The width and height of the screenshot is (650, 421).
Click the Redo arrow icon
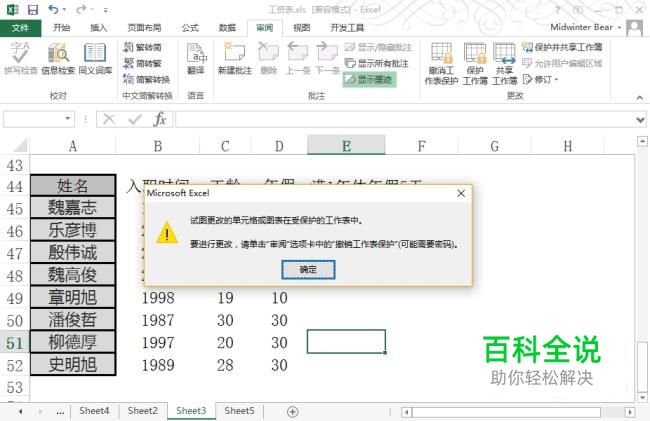pyautogui.click(x=81, y=9)
